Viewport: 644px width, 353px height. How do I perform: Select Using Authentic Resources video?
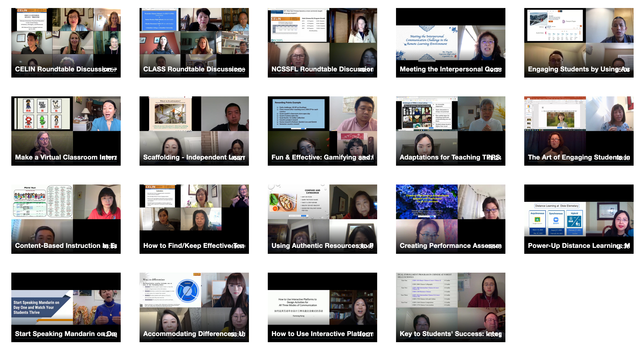pyautogui.click(x=322, y=219)
